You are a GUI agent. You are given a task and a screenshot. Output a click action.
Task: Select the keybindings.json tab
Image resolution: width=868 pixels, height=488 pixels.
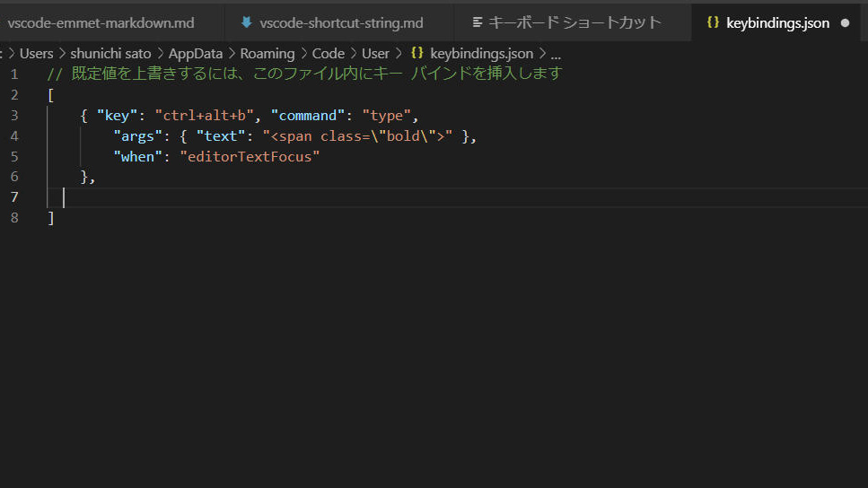point(776,22)
